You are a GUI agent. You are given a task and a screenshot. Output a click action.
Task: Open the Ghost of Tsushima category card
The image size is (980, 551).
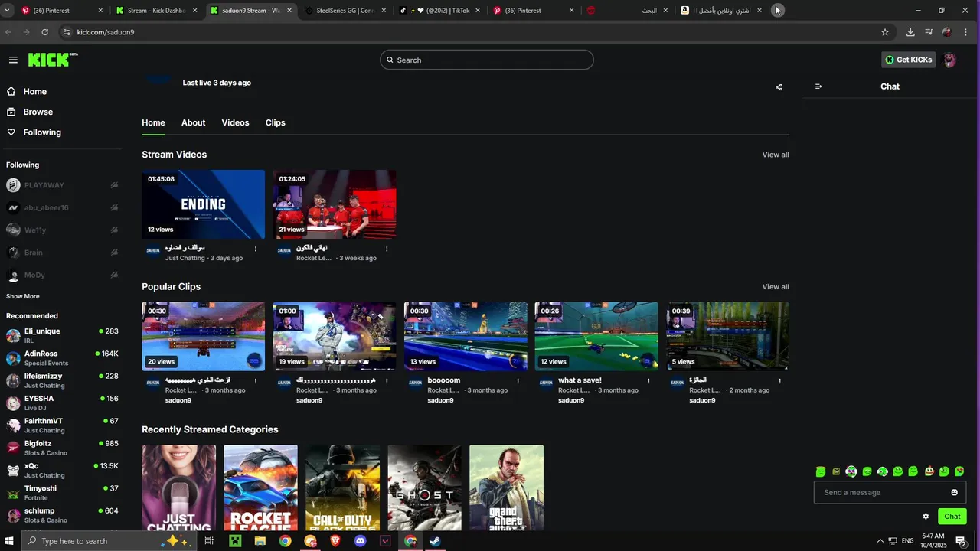click(x=424, y=487)
